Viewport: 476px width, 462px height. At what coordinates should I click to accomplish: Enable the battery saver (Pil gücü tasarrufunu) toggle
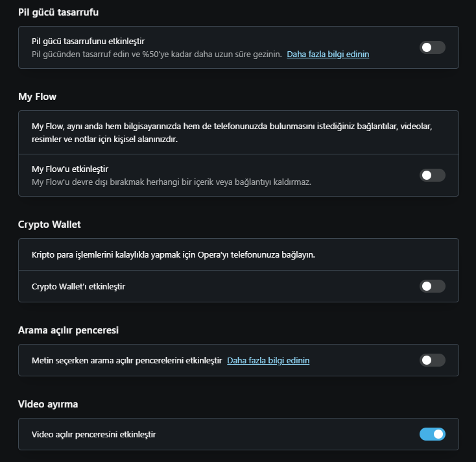(x=433, y=47)
